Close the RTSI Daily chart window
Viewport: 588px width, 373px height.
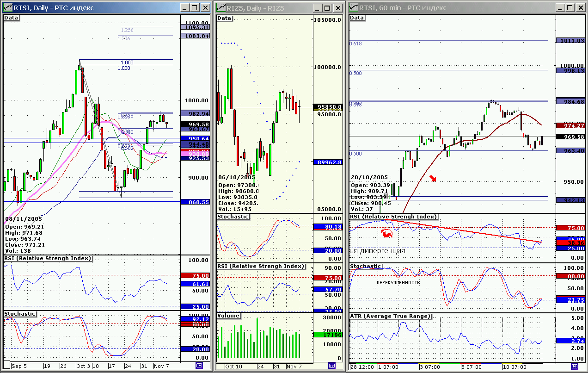click(x=206, y=8)
